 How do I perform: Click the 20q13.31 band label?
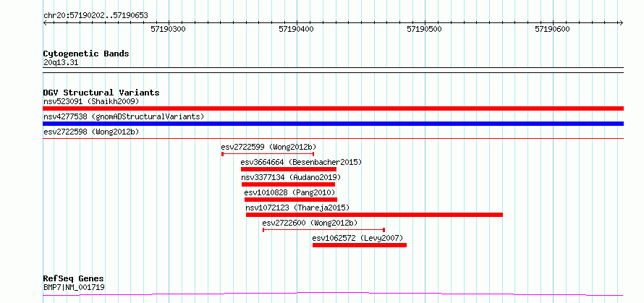pos(61,63)
